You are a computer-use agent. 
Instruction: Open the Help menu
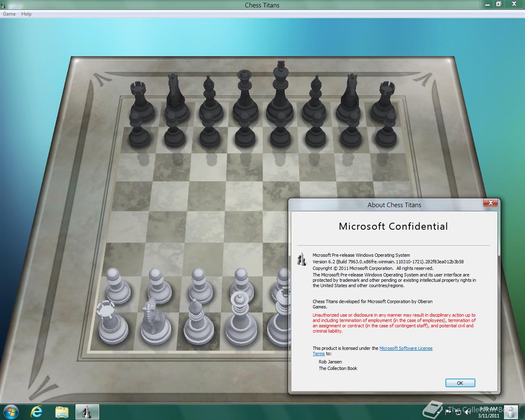tap(26, 14)
